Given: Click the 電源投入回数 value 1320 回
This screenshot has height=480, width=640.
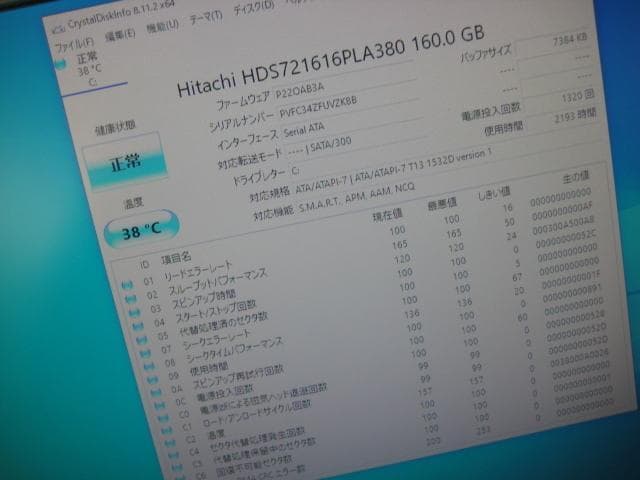Looking at the screenshot, I should (578, 97).
